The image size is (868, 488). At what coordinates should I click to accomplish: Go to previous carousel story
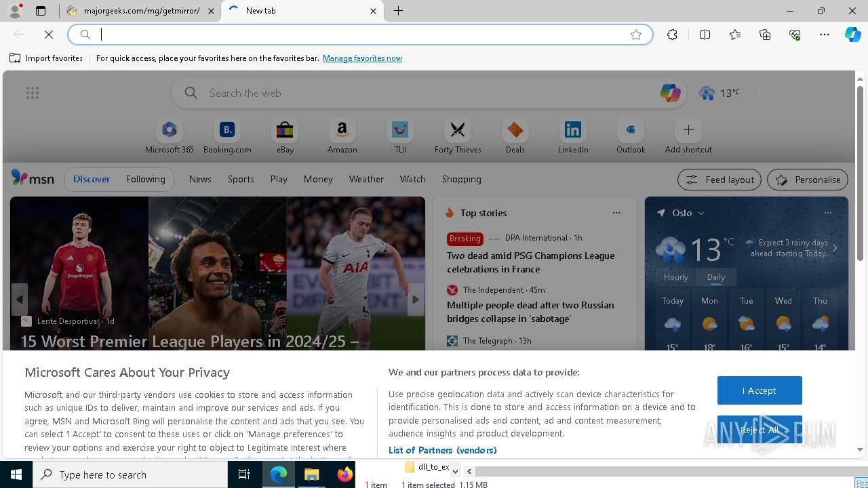[20, 300]
